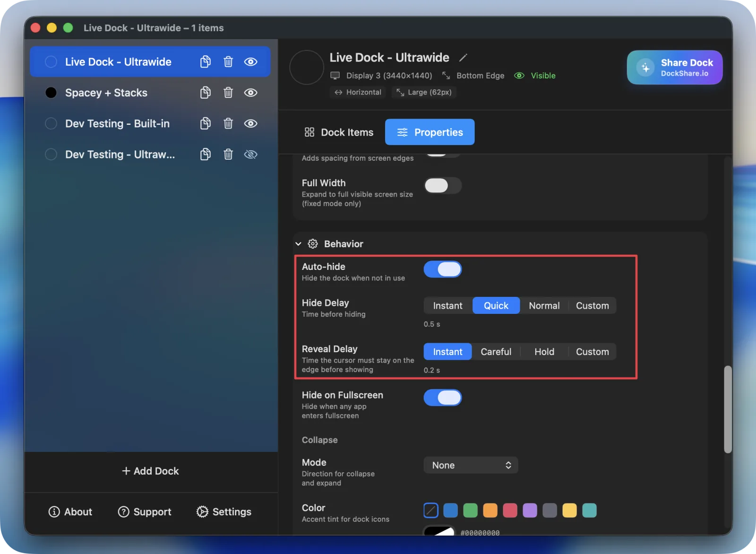Enable the Full Width toggle
The height and width of the screenshot is (554, 756).
[x=443, y=186]
